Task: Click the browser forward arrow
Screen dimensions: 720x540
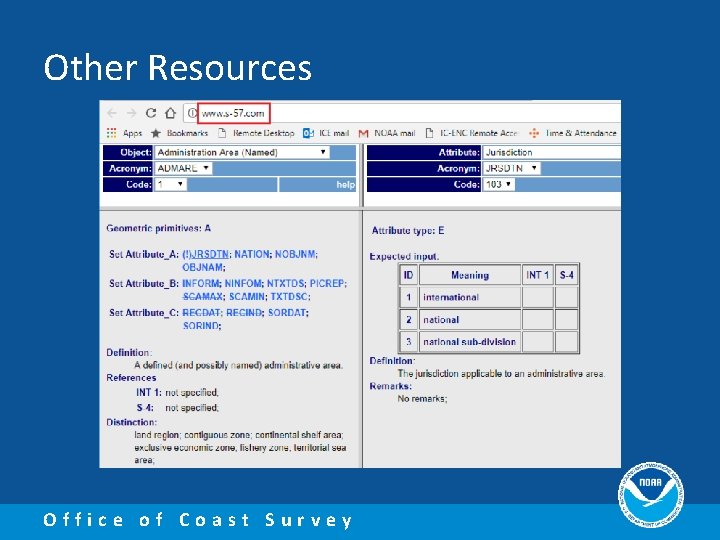Action: [131, 113]
